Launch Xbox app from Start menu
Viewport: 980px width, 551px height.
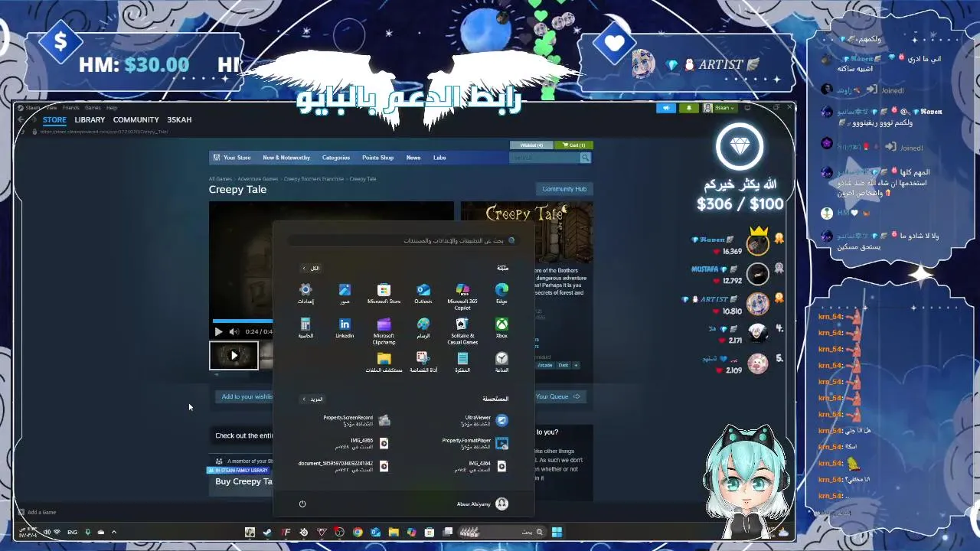(x=501, y=328)
